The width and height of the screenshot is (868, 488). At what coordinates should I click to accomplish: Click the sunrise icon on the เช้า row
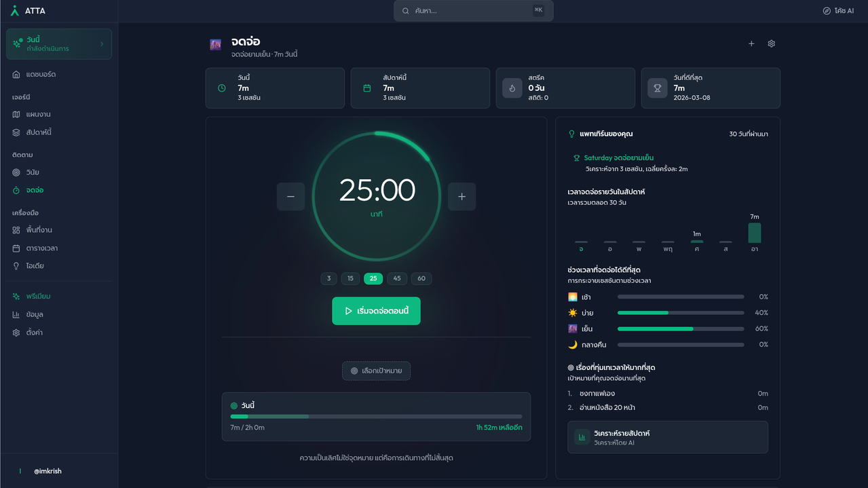573,297
